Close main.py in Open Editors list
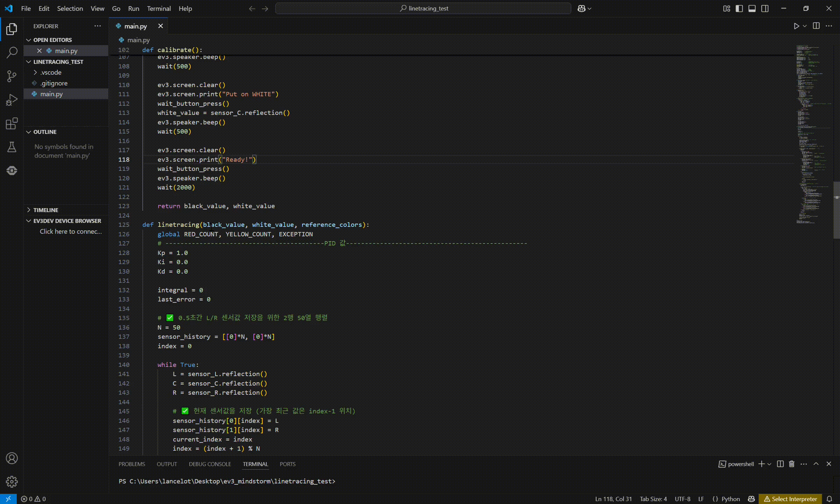 pyautogui.click(x=39, y=51)
